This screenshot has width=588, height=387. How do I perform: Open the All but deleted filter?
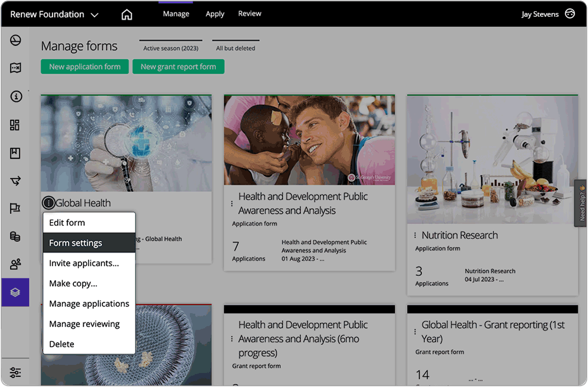point(236,46)
